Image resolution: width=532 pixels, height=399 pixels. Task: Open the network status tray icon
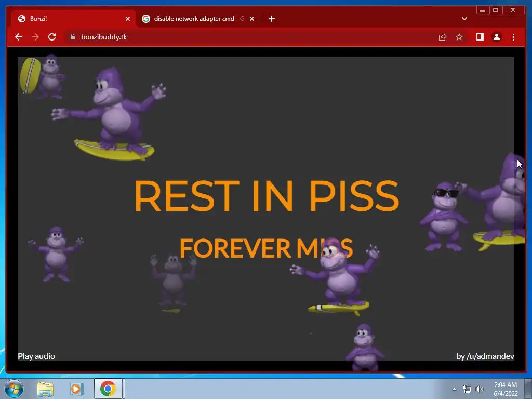coord(467,389)
